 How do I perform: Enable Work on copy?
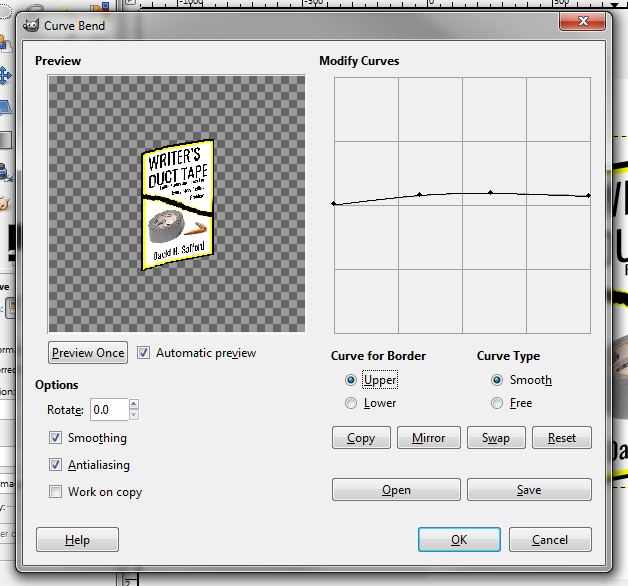tap(56, 492)
